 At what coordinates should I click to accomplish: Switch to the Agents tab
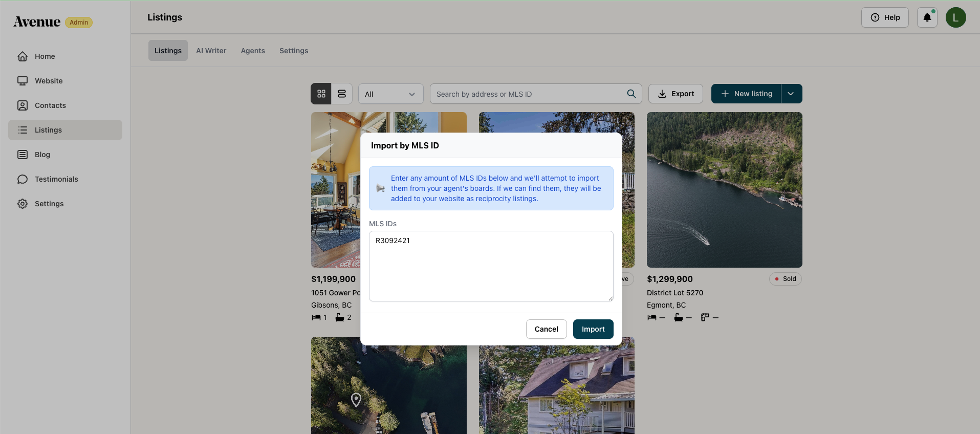click(253, 51)
